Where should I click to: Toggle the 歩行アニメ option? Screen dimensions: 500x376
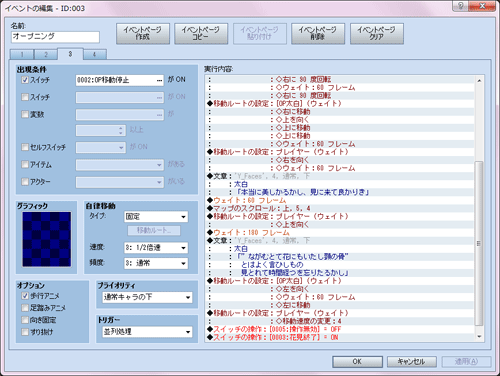(x=25, y=296)
